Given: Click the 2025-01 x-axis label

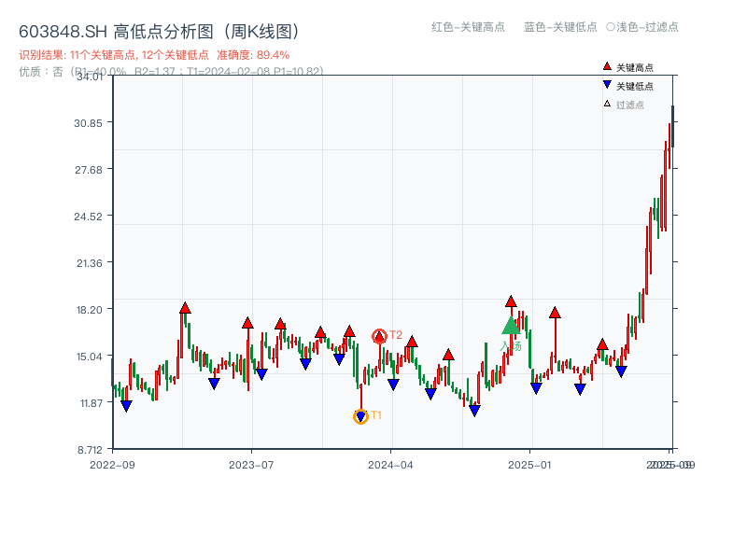Looking at the screenshot, I should pyautogui.click(x=529, y=465).
